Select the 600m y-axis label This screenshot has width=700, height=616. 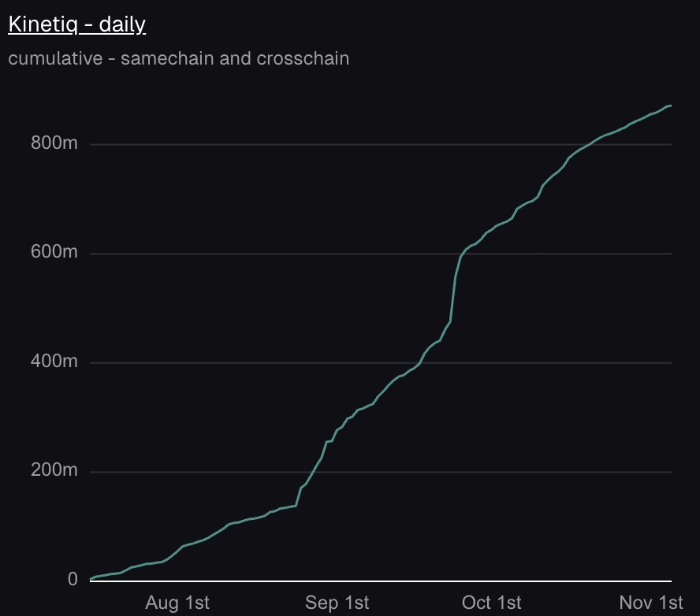[x=55, y=252]
